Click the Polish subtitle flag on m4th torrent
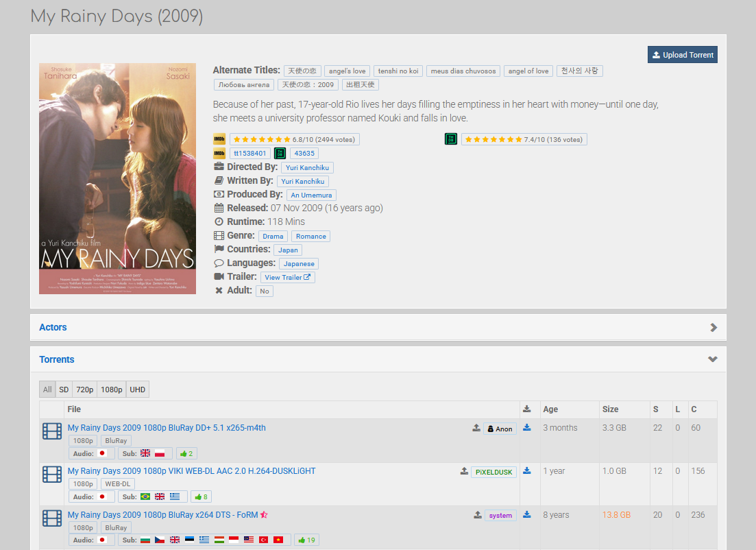Image resolution: width=756 pixels, height=550 pixels. [x=160, y=453]
